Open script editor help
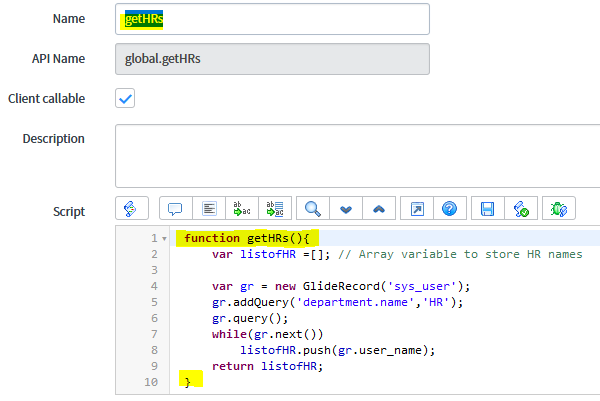The height and width of the screenshot is (401, 600). [x=450, y=209]
